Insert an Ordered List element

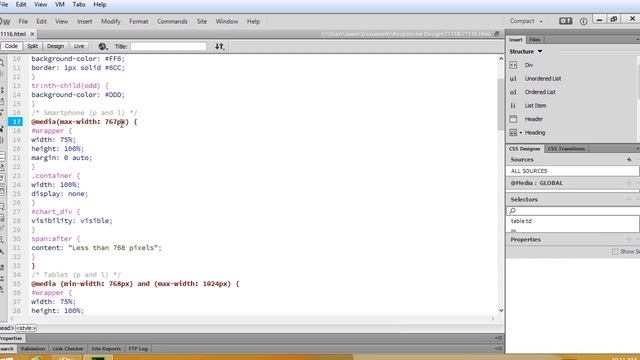click(x=540, y=92)
